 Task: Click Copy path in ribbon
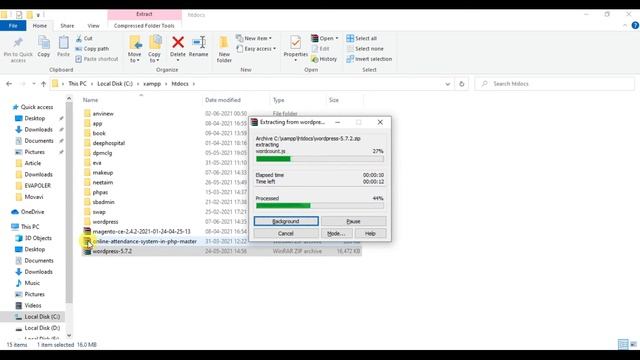click(92, 49)
